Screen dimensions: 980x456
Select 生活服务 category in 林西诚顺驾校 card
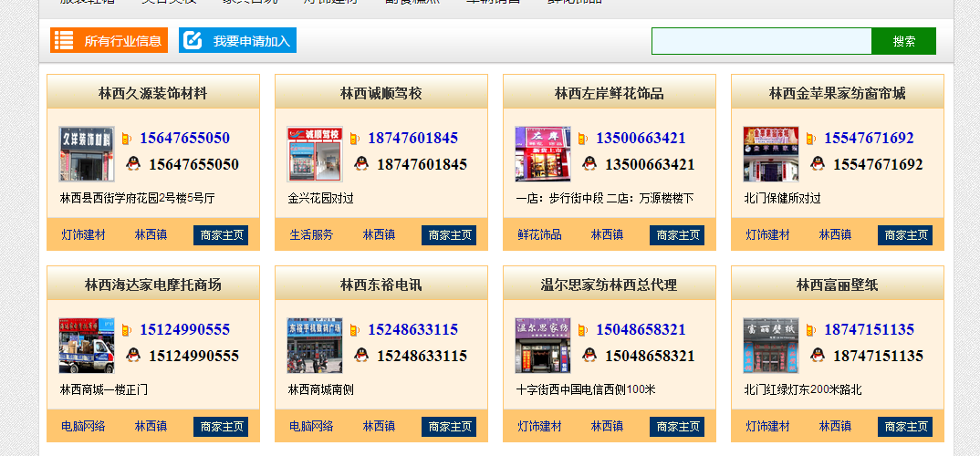311,235
